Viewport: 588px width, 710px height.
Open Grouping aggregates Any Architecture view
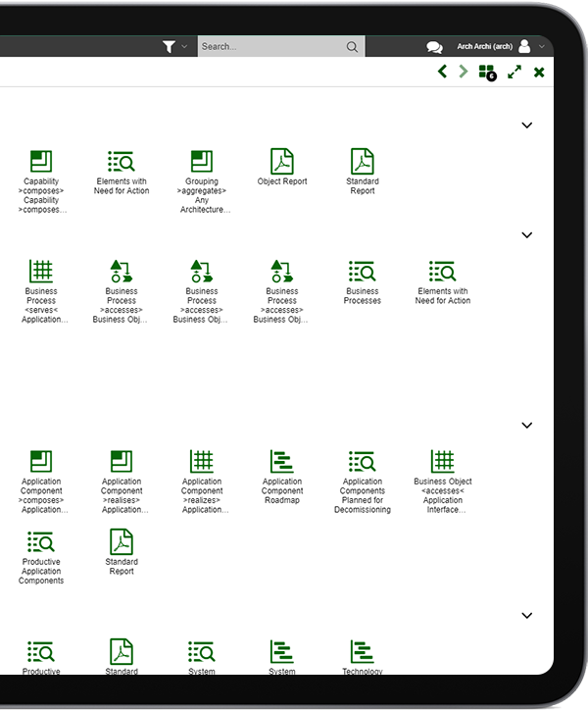pos(202,179)
